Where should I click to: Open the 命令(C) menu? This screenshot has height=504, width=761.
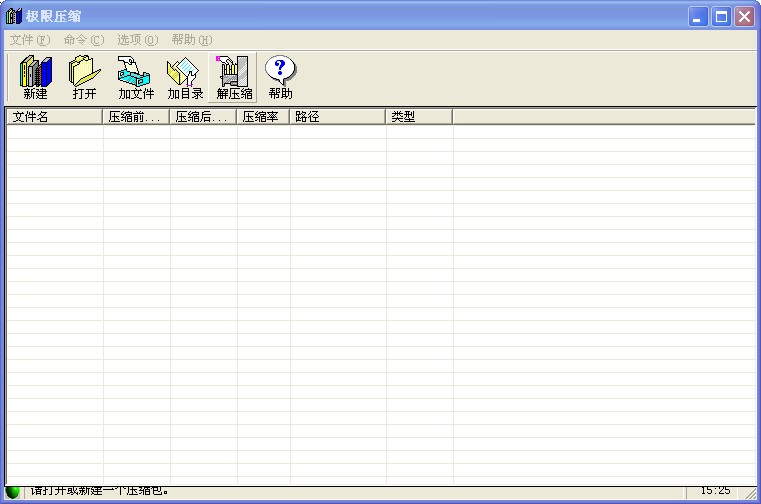pos(83,40)
